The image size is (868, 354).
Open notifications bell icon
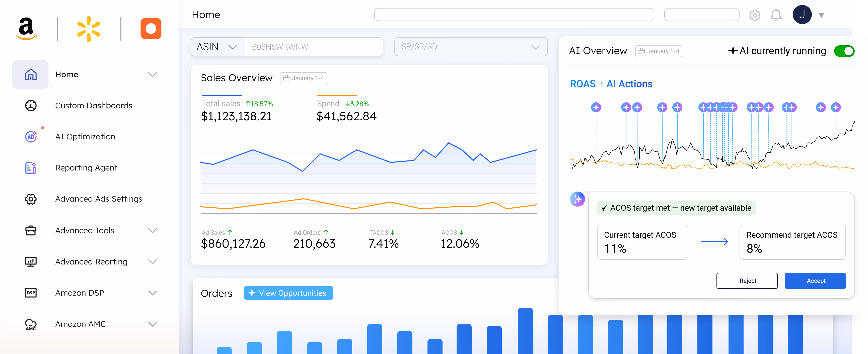[776, 15]
